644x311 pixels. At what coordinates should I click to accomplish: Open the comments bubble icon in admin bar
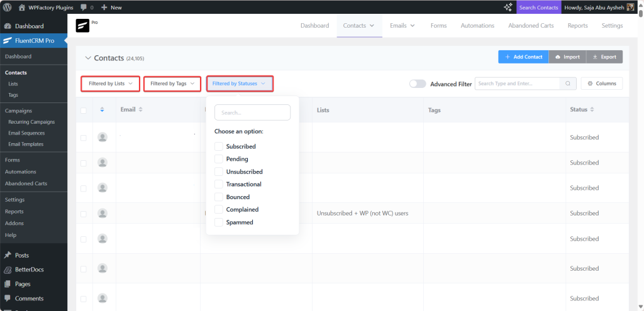pyautogui.click(x=84, y=8)
